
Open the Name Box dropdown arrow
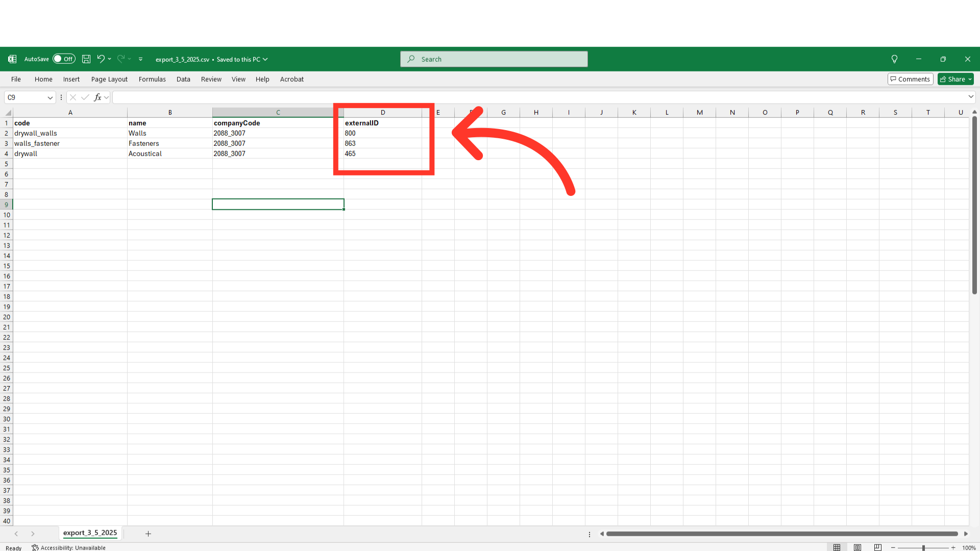(50, 97)
